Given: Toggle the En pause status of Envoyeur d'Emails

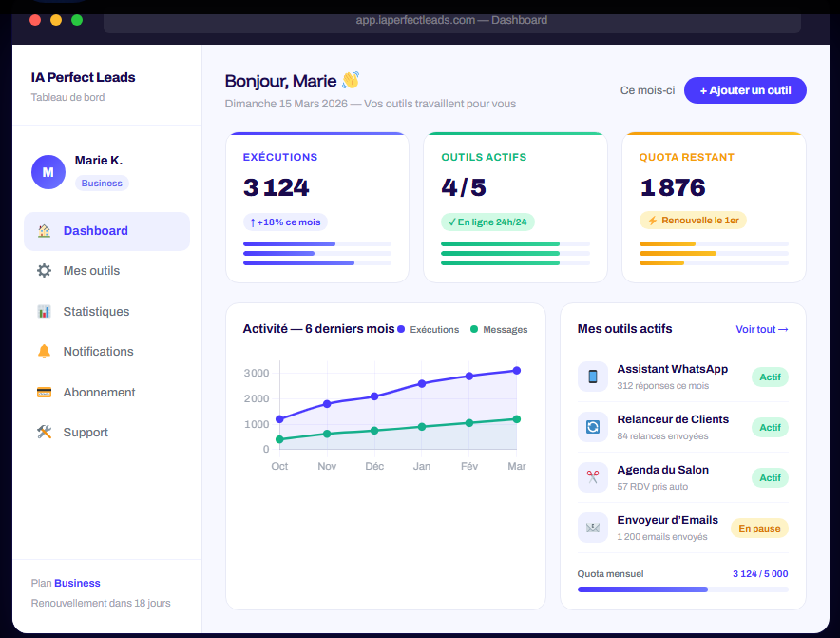Looking at the screenshot, I should point(758,529).
